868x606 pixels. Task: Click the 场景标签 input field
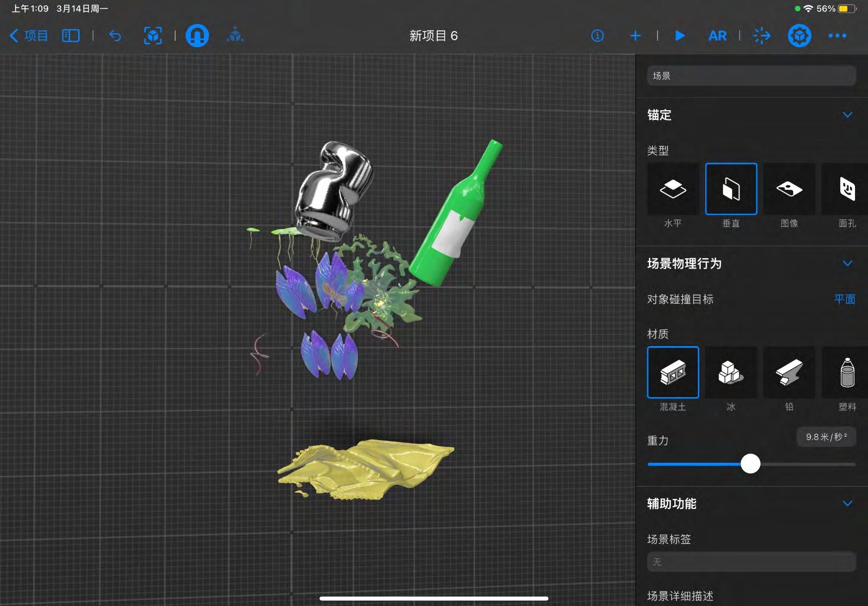(751, 562)
